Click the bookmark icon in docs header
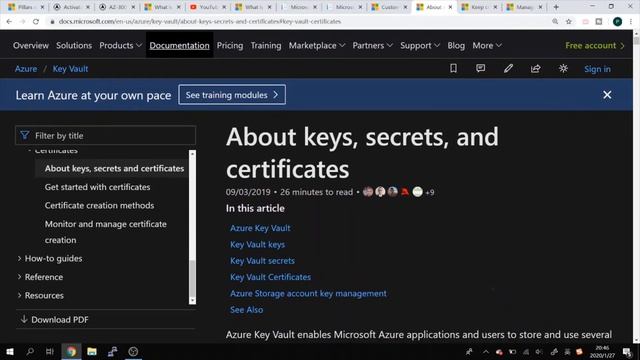Viewport: 640px width, 360px height. (453, 69)
